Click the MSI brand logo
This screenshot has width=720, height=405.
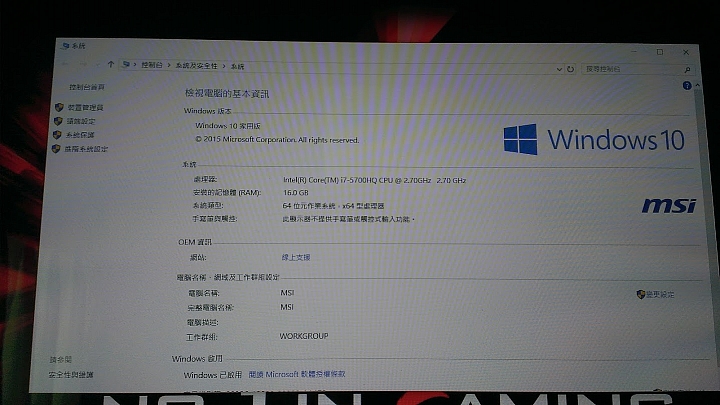point(669,206)
